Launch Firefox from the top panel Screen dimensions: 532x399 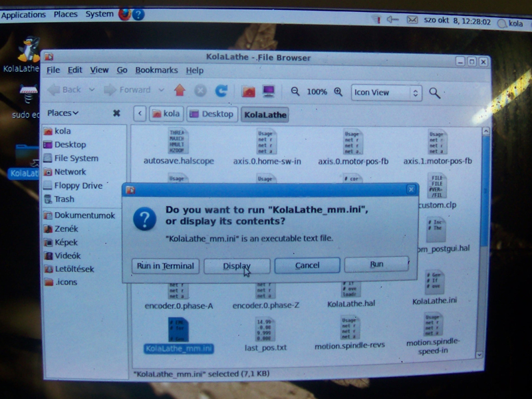pos(124,14)
